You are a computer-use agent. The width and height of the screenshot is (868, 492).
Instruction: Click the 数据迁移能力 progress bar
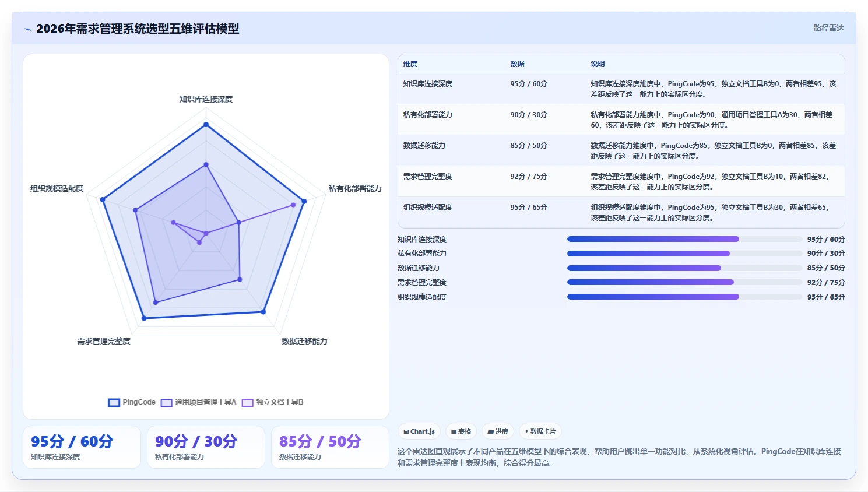pos(685,268)
